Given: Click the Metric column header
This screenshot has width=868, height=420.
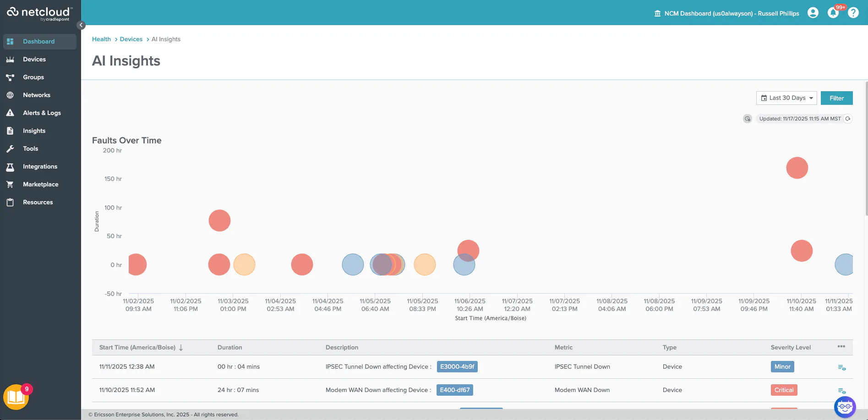Looking at the screenshot, I should coord(563,347).
